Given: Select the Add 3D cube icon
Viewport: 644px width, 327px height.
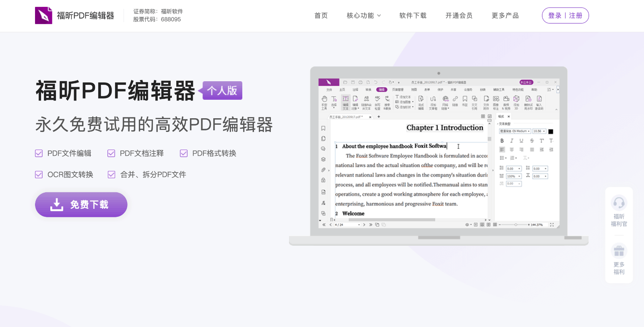Looking at the screenshot, I should (516, 99).
